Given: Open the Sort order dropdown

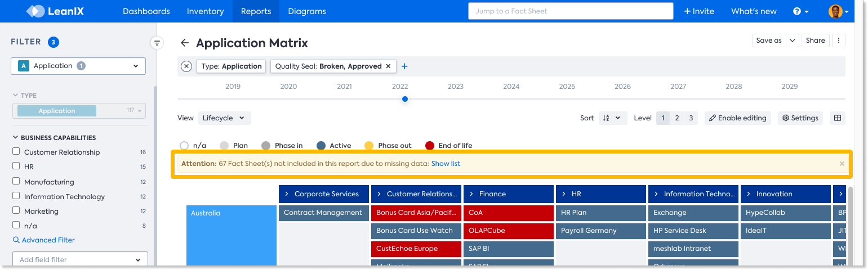Looking at the screenshot, I should pos(612,118).
